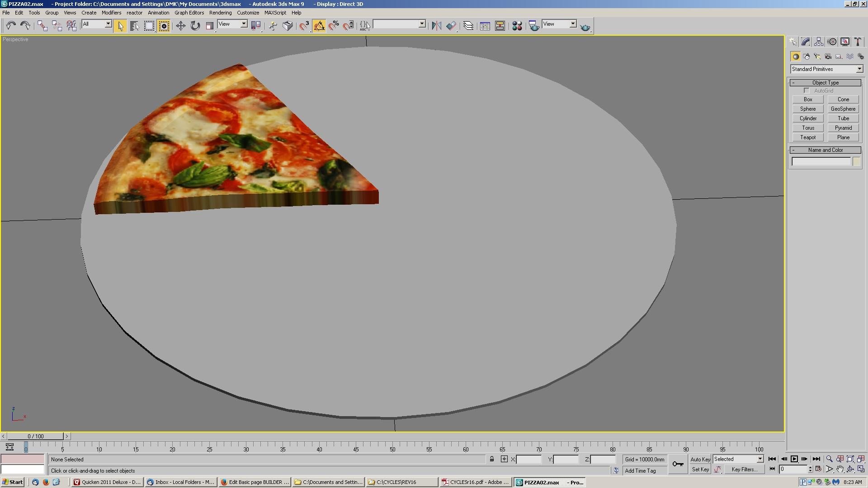868x488 pixels.
Task: Enable the AutoGrid checkbox
Action: (807, 91)
